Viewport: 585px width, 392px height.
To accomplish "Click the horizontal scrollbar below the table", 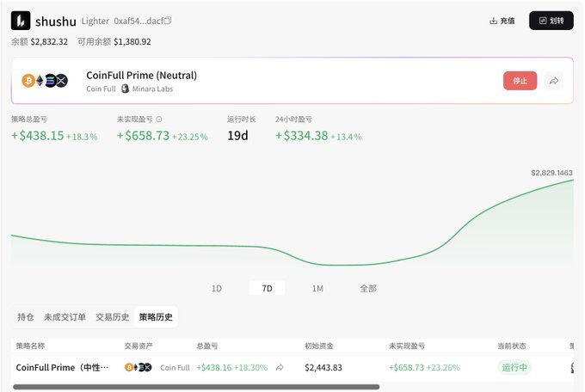I will click(x=196, y=387).
